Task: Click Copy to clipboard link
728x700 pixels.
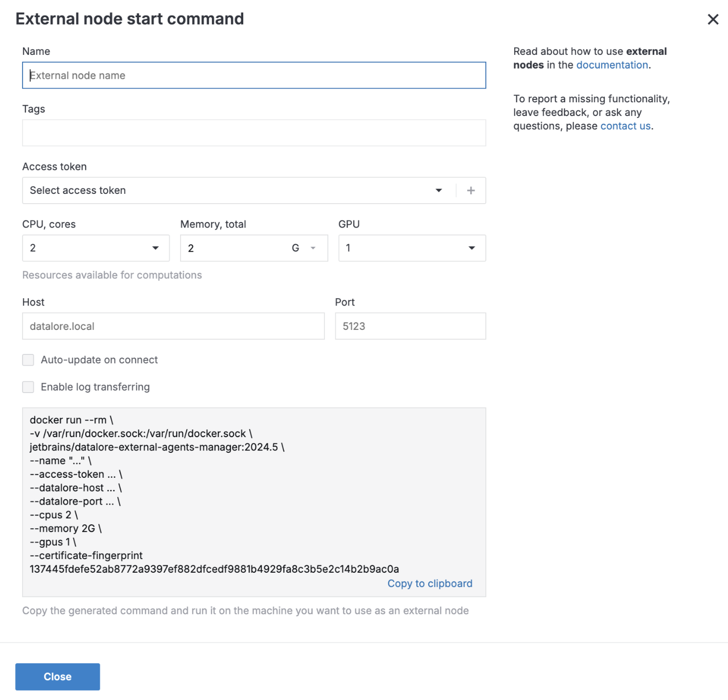Action: (430, 583)
